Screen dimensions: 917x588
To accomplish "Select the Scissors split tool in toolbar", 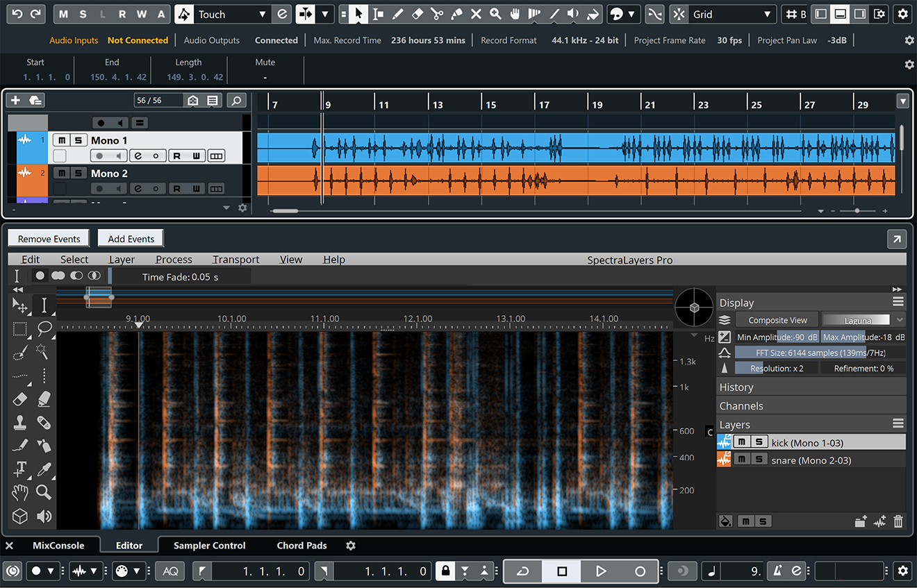I will coord(436,14).
